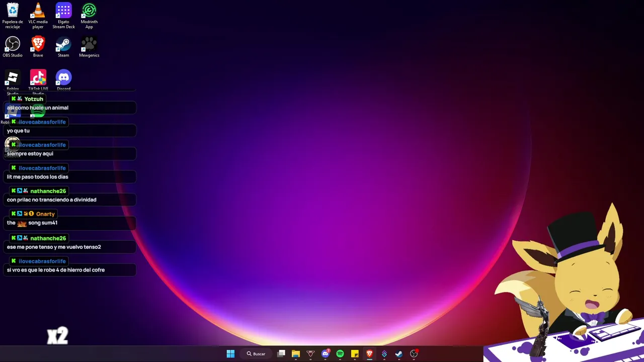Click message 'con prilac no transciendo a divinidad'
644x362 pixels.
[x=52, y=200]
